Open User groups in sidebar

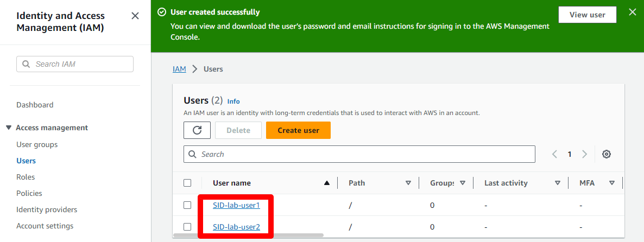pos(37,144)
